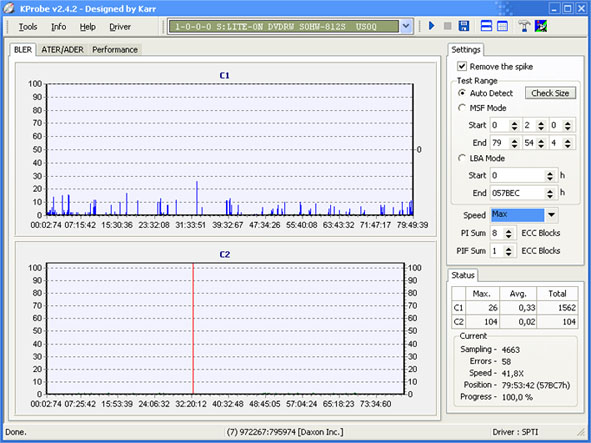
Task: Expand the LITE-ON drive selection dropdown
Action: (x=406, y=26)
